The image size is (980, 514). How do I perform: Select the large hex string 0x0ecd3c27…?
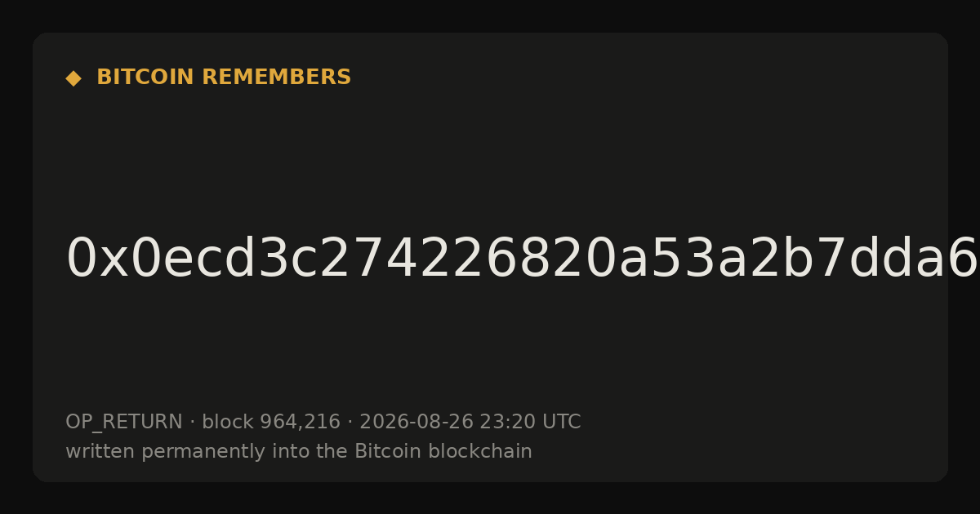click(523, 259)
